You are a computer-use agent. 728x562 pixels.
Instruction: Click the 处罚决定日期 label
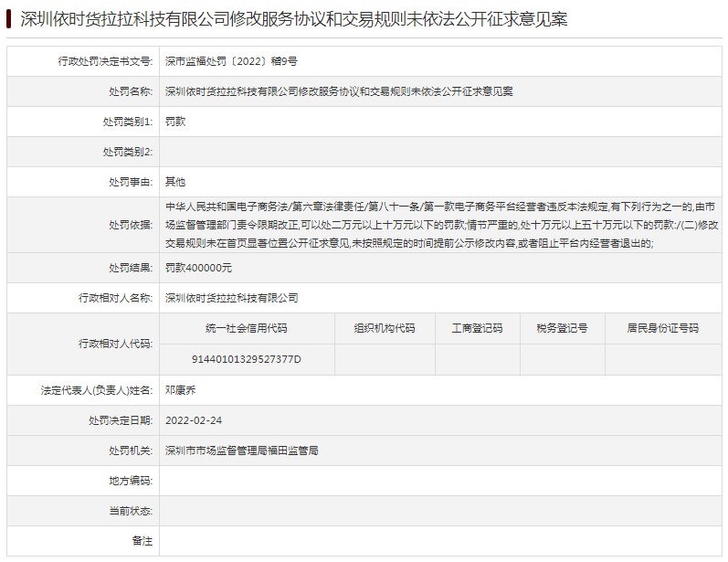pos(121,420)
